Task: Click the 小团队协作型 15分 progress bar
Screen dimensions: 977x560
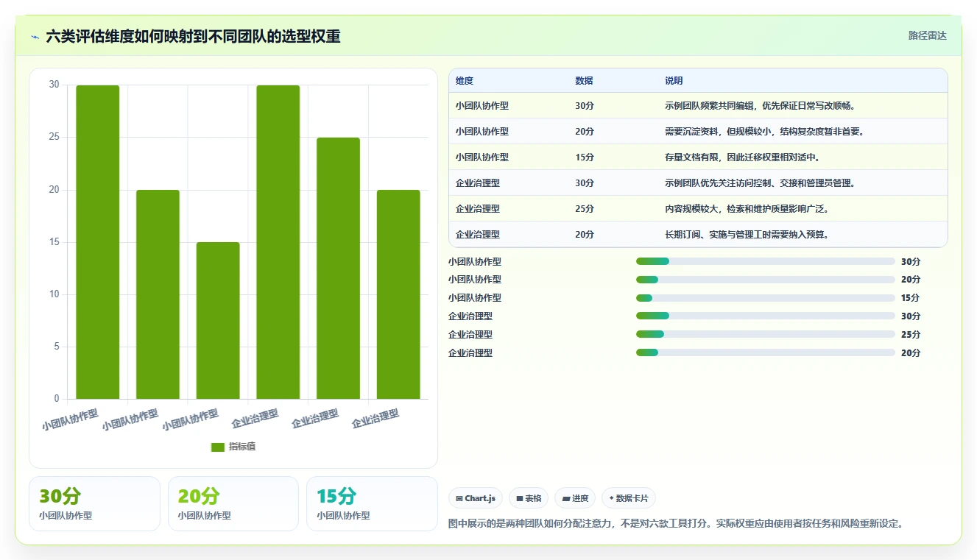Action: click(x=766, y=297)
